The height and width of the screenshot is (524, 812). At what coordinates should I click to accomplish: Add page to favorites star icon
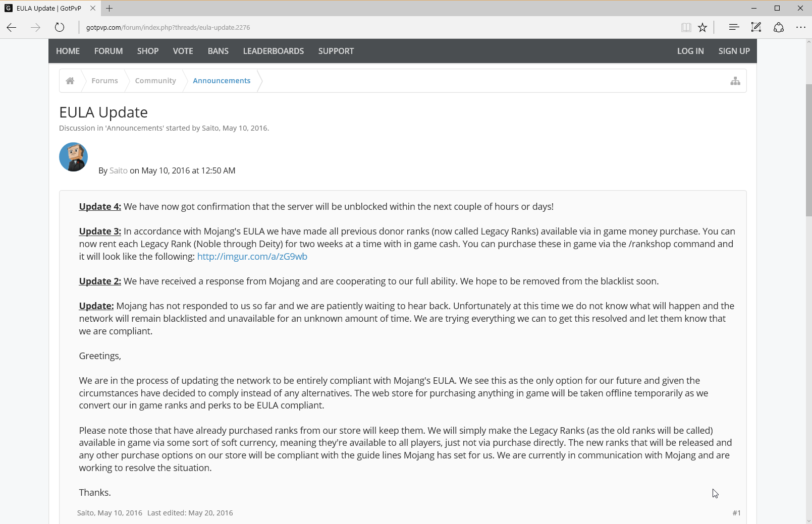point(702,28)
